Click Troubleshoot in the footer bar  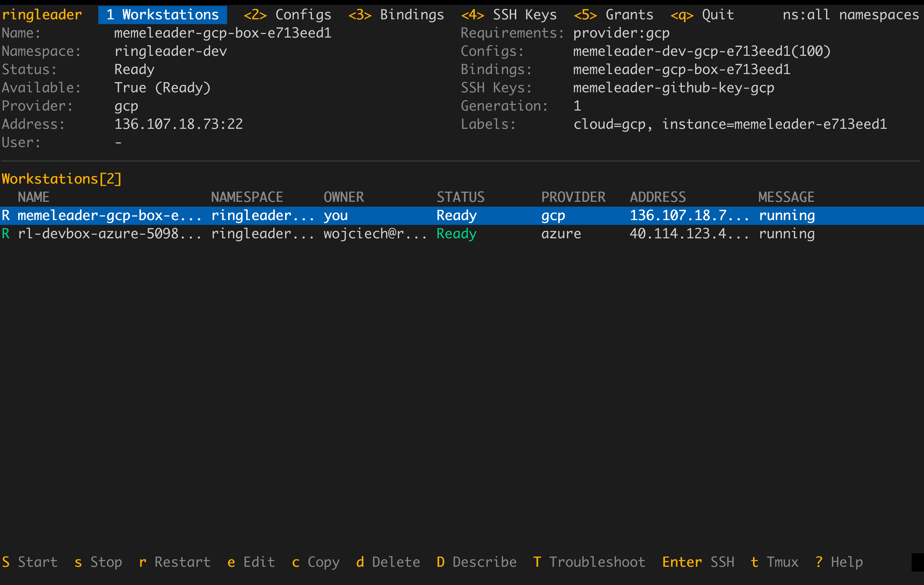coord(590,562)
